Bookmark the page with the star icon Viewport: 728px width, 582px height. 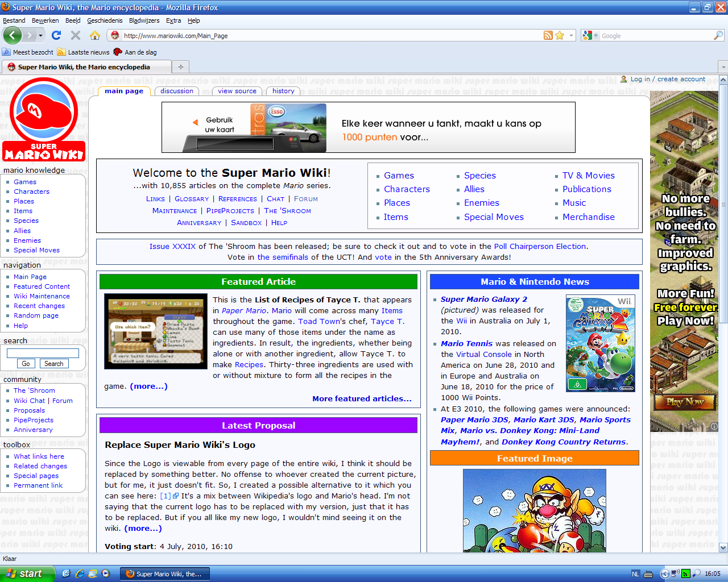(x=560, y=35)
